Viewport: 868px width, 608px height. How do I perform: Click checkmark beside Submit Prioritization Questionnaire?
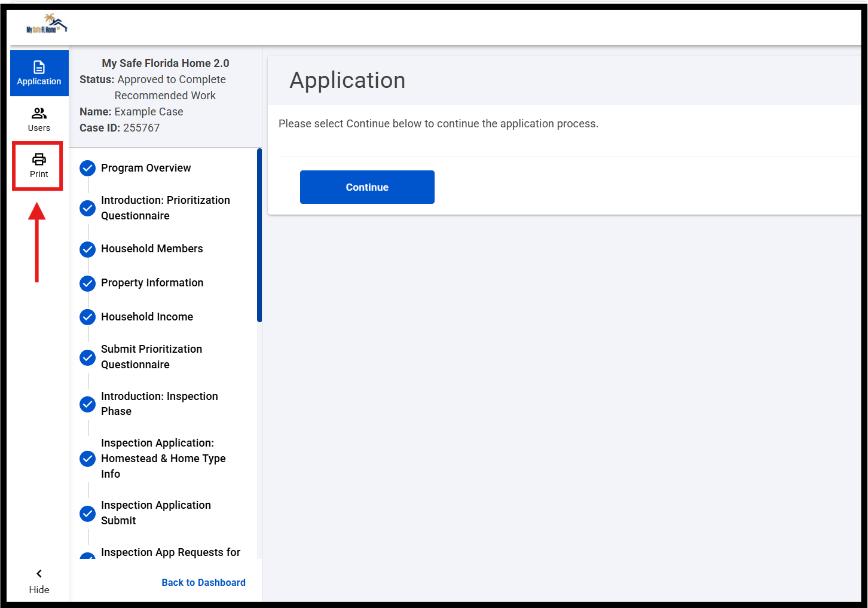88,358
